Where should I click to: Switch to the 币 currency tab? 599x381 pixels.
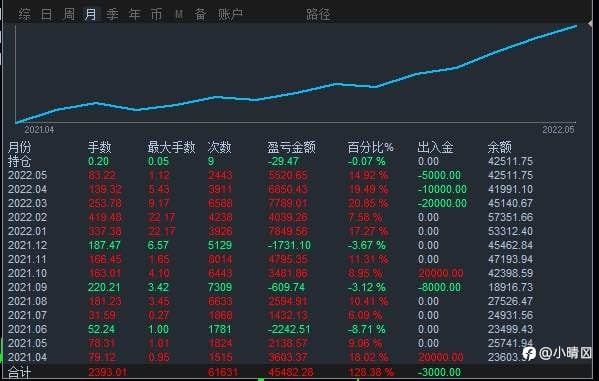[x=156, y=15]
